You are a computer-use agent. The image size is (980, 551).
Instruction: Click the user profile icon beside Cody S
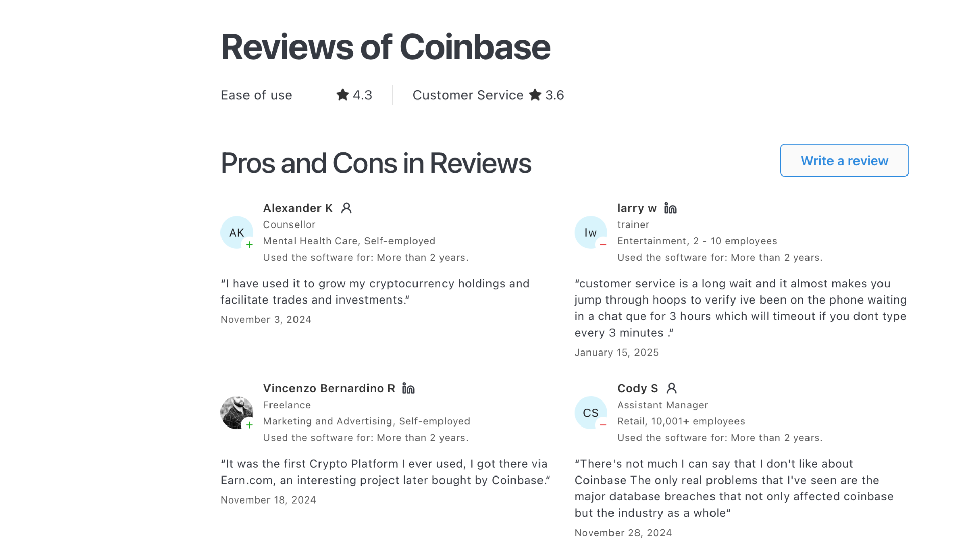(672, 388)
